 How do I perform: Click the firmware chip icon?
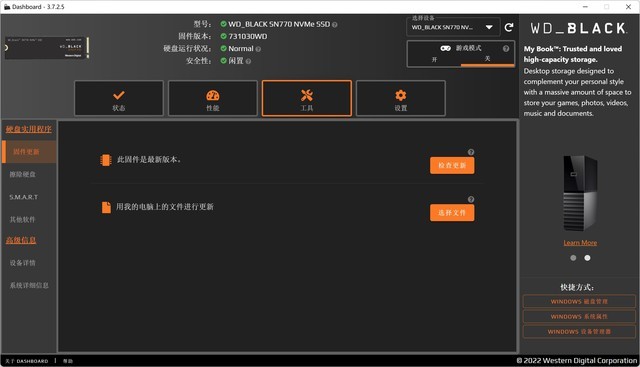click(x=106, y=160)
